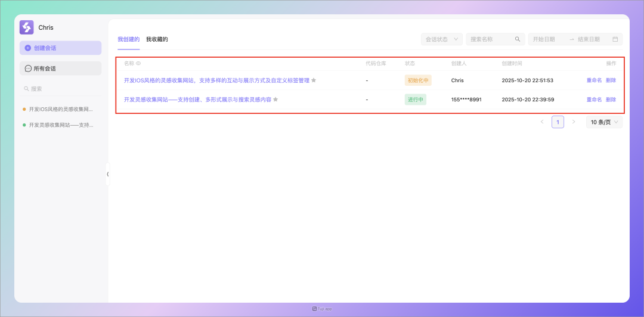Image resolution: width=644 pixels, height=317 pixels.
Task: Click the 创建会话 button
Action: (60, 48)
